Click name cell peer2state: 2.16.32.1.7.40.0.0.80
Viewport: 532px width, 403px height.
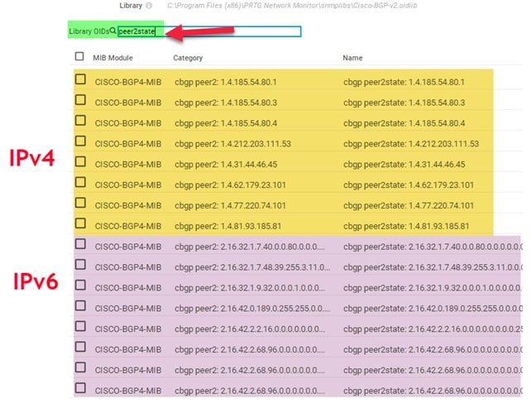[433, 247]
